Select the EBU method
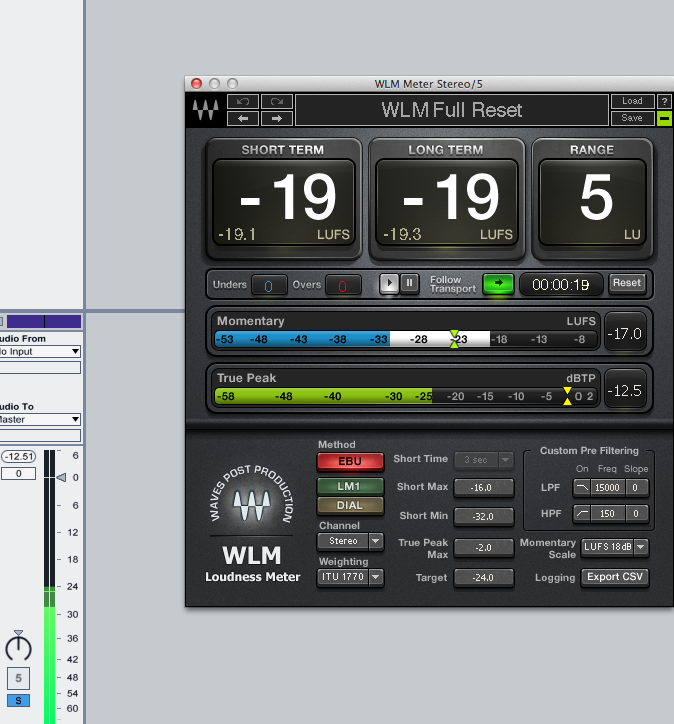Image resolution: width=674 pixels, height=724 pixels. (350, 461)
